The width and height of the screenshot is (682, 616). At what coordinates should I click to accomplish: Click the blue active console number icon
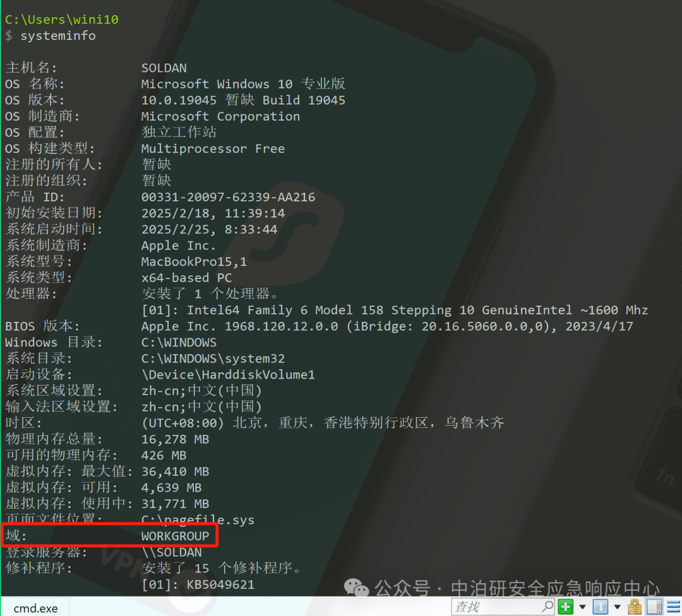click(x=601, y=607)
